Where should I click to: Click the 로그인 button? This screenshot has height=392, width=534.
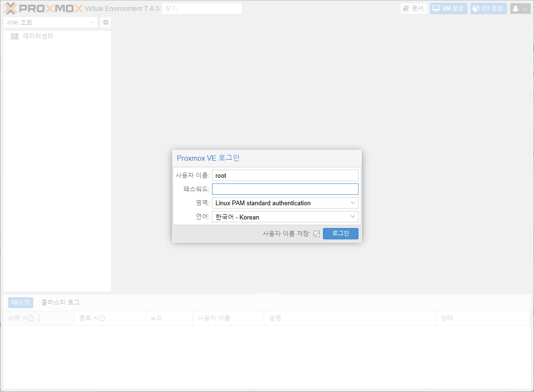pos(341,233)
